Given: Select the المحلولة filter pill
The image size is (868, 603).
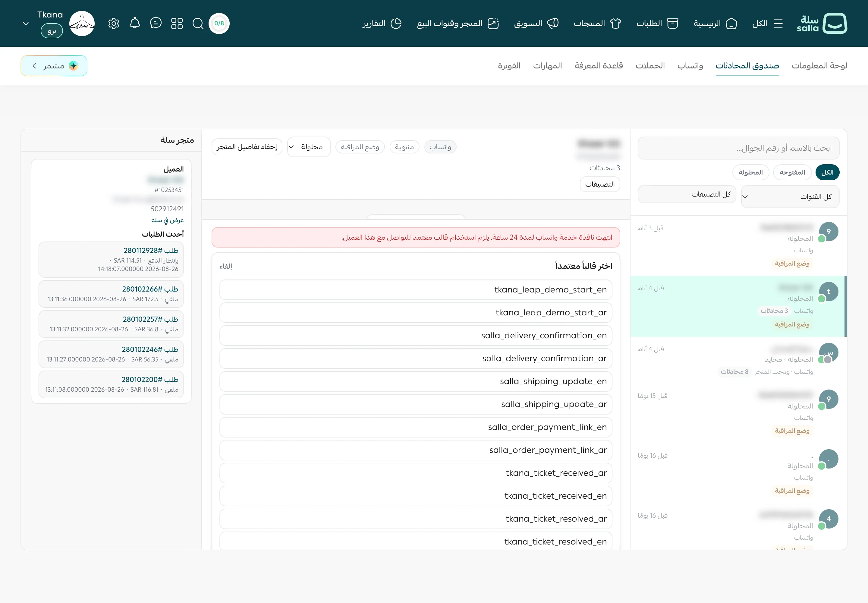Looking at the screenshot, I should [x=750, y=172].
